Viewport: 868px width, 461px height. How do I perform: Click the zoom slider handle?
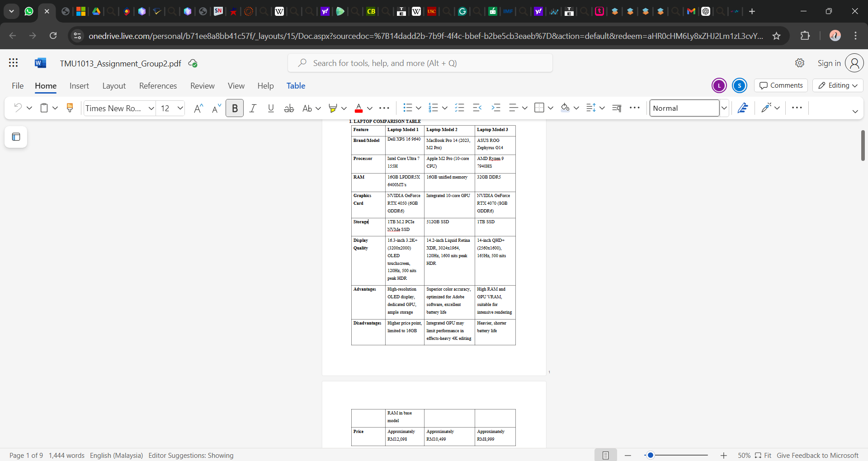point(650,455)
